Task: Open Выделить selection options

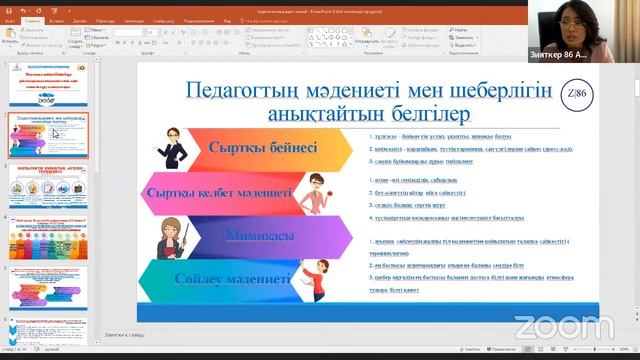Action: (463, 45)
